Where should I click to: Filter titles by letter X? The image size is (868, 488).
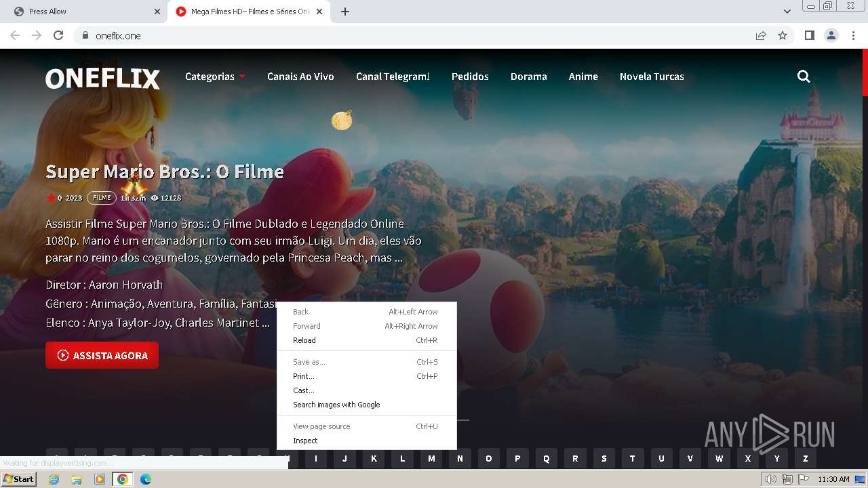click(x=748, y=458)
